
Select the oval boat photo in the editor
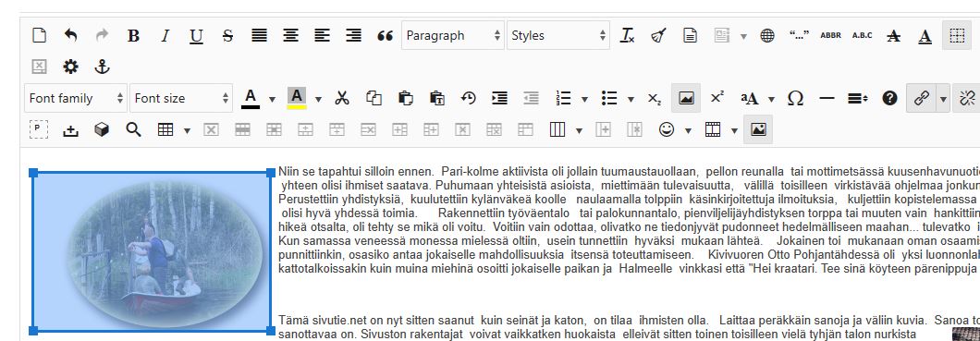(x=153, y=251)
